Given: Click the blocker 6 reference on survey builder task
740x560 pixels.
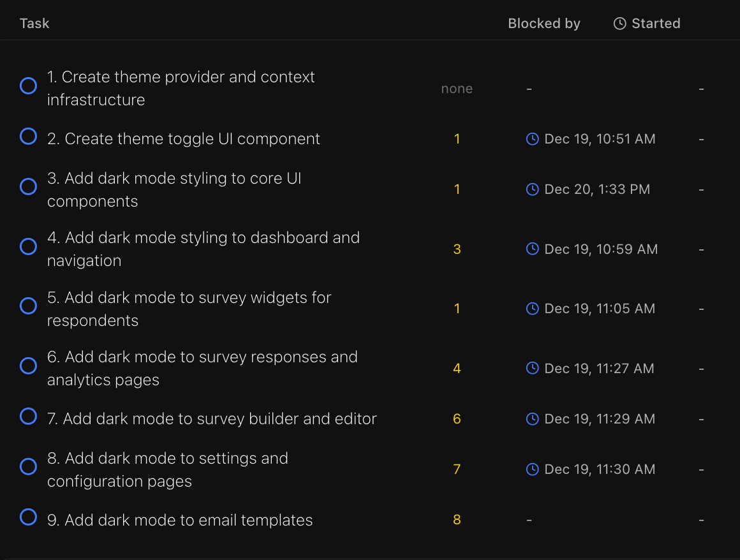Looking at the screenshot, I should point(457,418).
